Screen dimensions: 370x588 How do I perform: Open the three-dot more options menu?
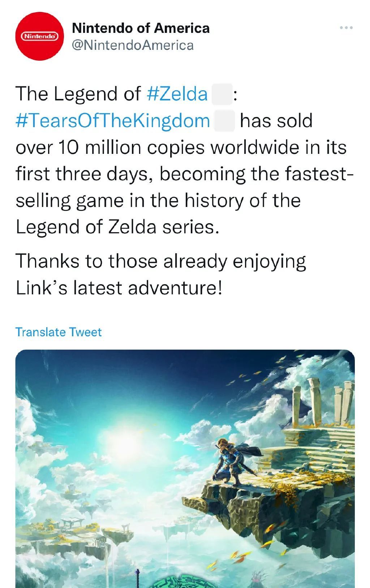(x=346, y=28)
